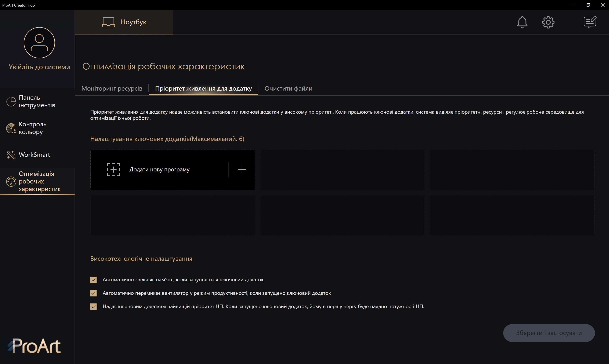
Task: Click the dashed add-application box icon
Action: click(x=113, y=170)
